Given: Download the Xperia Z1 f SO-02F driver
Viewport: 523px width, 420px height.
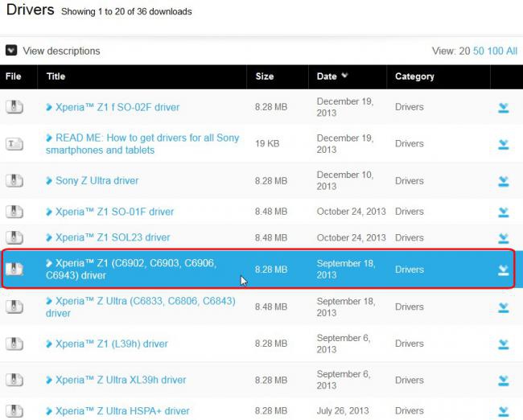Looking at the screenshot, I should [504, 108].
